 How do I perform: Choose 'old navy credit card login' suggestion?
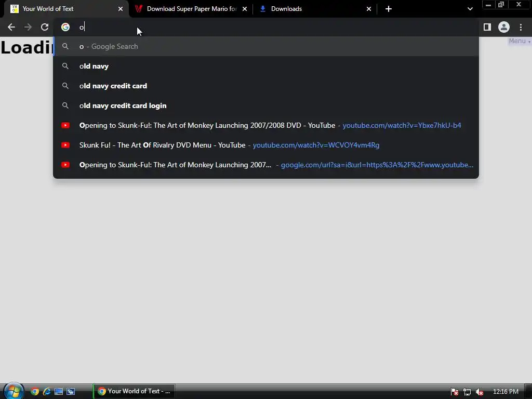[x=266, y=105]
